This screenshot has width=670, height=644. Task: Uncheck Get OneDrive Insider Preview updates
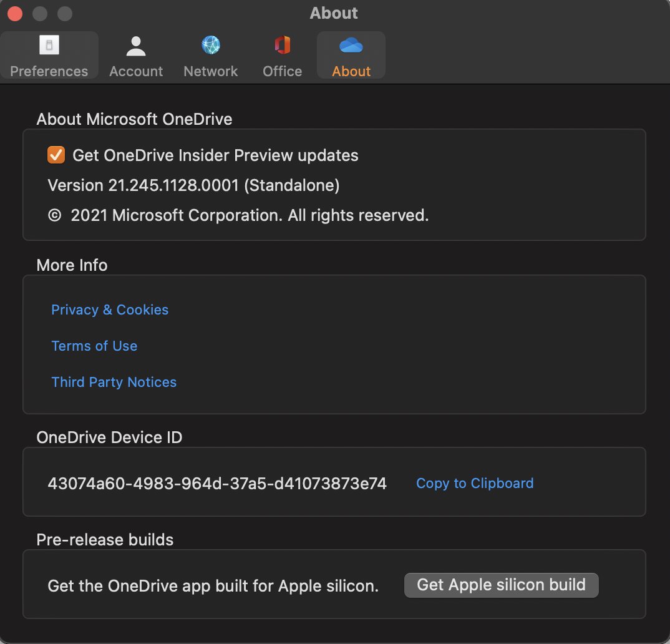point(56,155)
